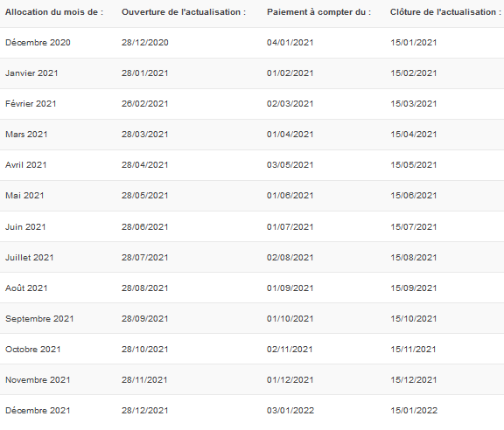Select the 'Février 2021' row label
This screenshot has height=430, width=504.
(31, 104)
